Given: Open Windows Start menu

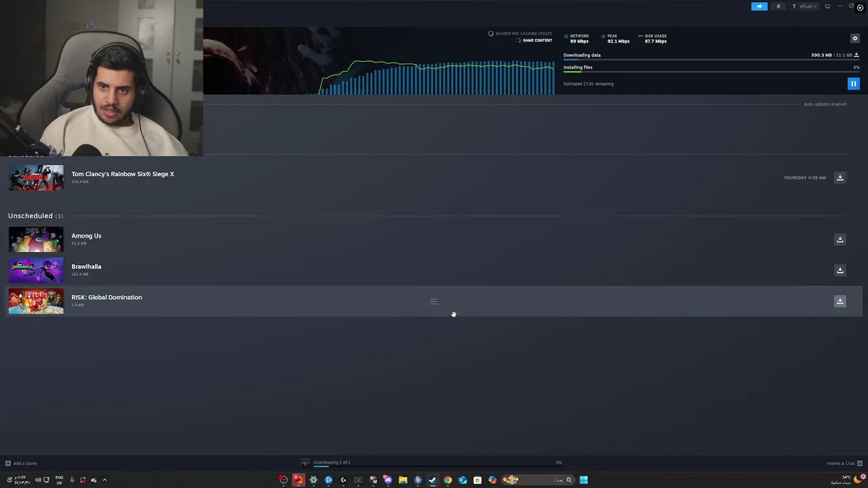Looking at the screenshot, I should tap(583, 480).
